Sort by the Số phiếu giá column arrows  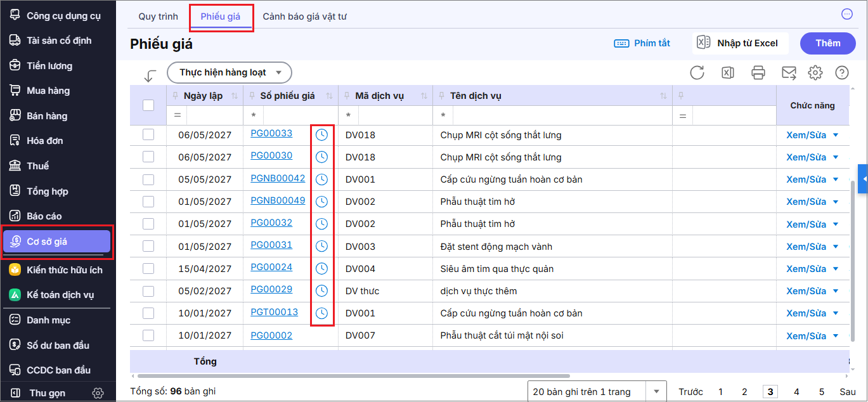[329, 96]
